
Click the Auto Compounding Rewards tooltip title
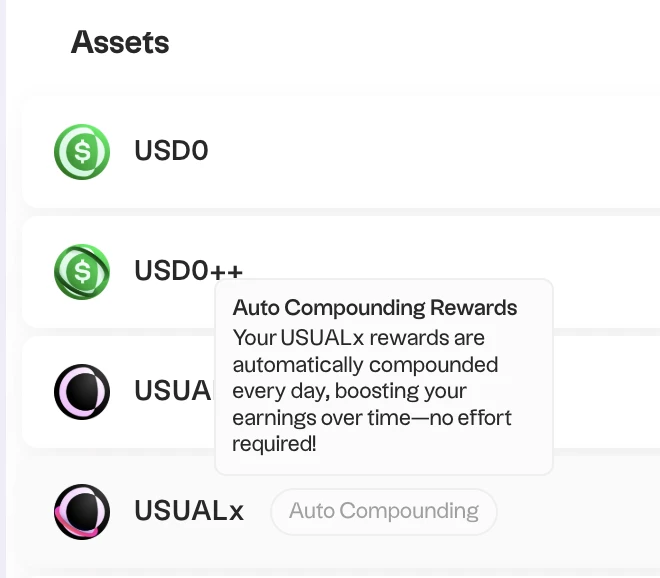pyautogui.click(x=375, y=307)
